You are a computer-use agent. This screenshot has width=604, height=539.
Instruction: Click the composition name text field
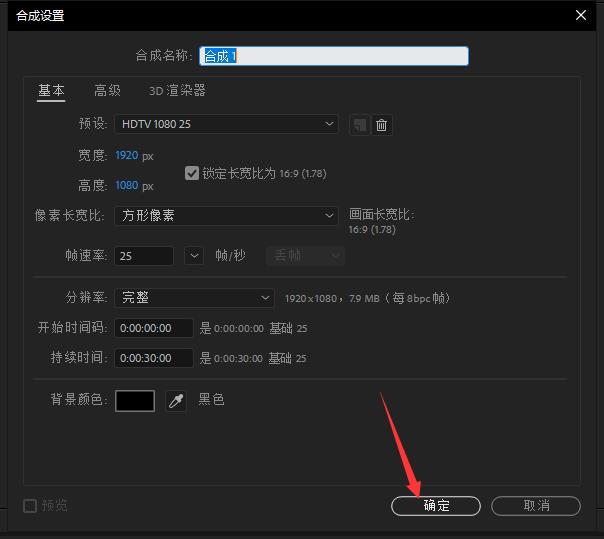(x=334, y=56)
